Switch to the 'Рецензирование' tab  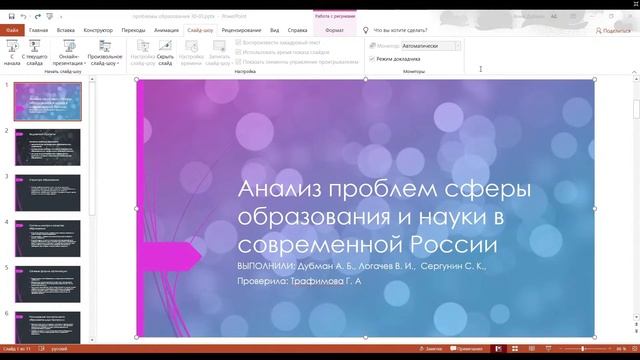coord(241,30)
